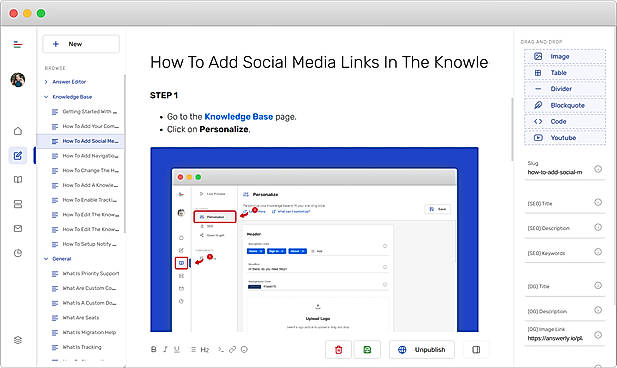Open the 'What Is Migration Help' article
This screenshot has width=617, height=368.
tap(84, 333)
